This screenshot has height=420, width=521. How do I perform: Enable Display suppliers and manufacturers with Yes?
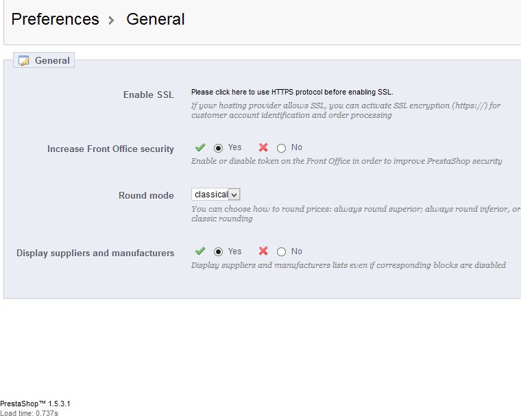[219, 252]
